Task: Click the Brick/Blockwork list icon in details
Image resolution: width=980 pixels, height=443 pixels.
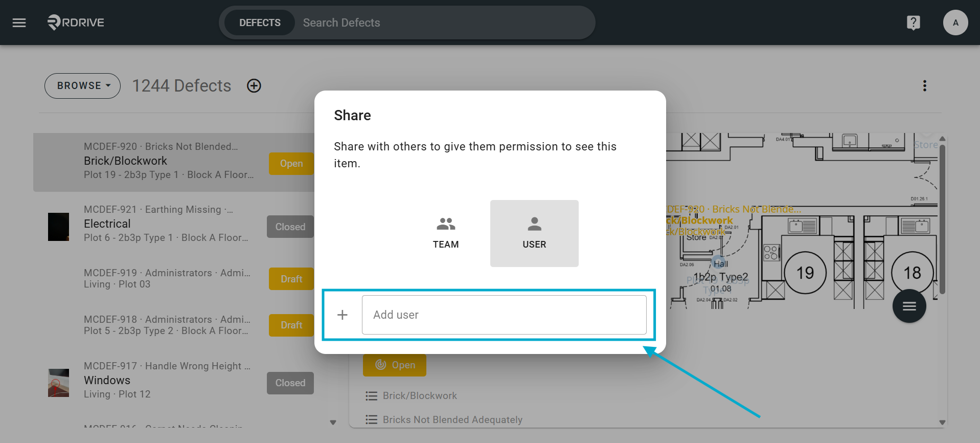Action: 372,396
